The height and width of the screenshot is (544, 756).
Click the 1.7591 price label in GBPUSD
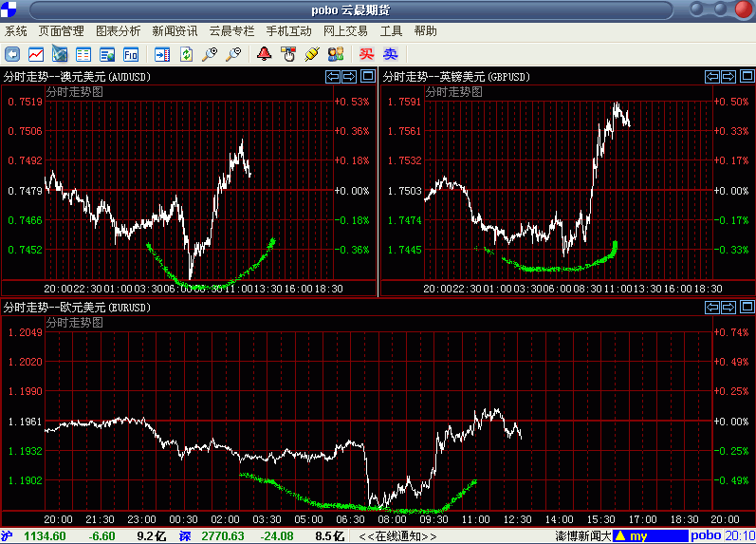pyautogui.click(x=404, y=102)
